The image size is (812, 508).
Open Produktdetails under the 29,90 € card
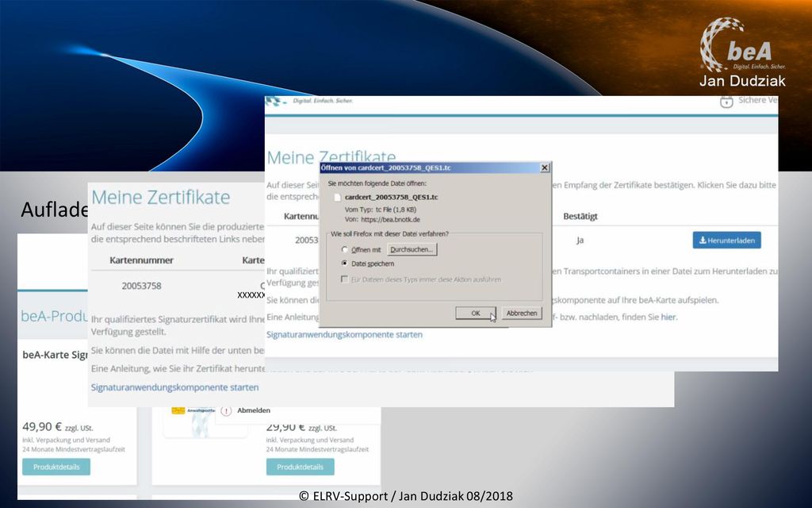300,467
